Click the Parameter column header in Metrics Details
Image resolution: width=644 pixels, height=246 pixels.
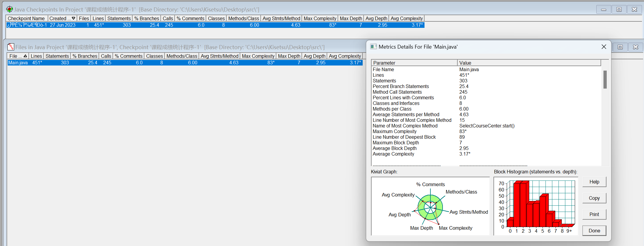(414, 63)
